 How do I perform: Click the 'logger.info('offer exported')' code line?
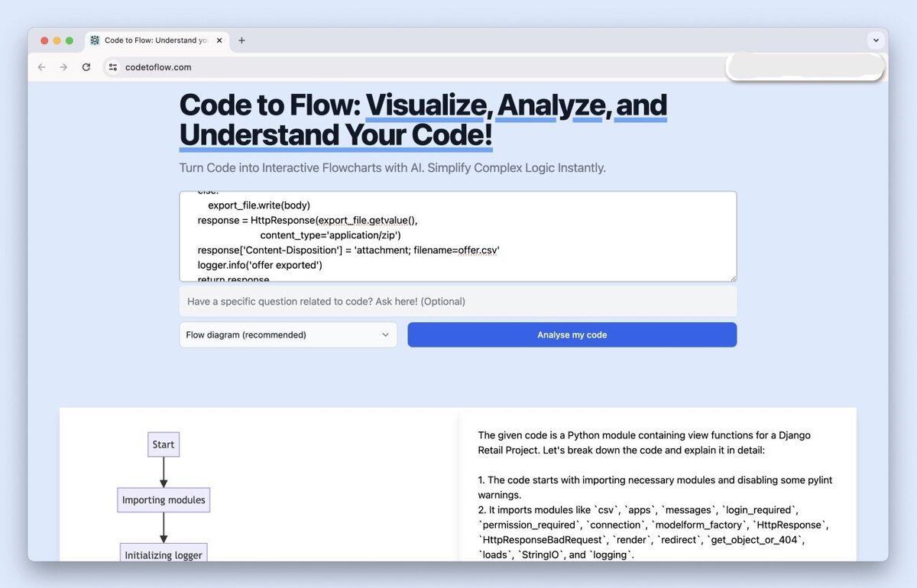[x=260, y=265]
